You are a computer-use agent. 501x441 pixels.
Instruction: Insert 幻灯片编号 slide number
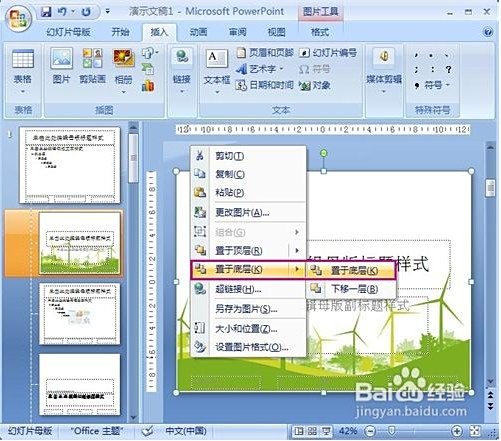point(328,53)
